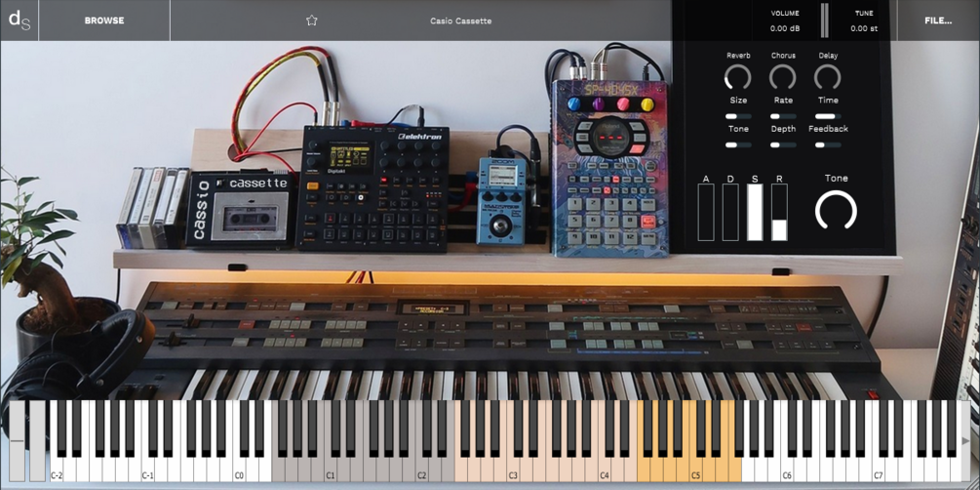Click the pitch bend wheel strip
The image size is (980, 490).
(17, 441)
